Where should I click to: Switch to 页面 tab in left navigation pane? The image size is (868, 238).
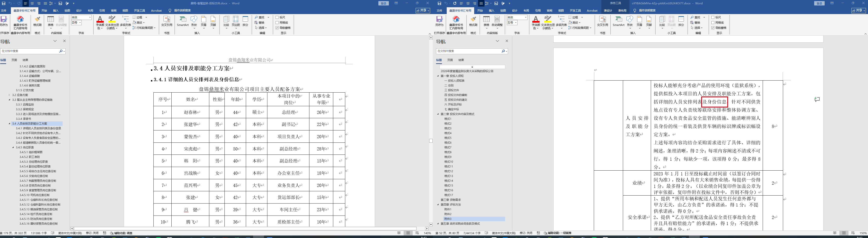tap(14, 60)
